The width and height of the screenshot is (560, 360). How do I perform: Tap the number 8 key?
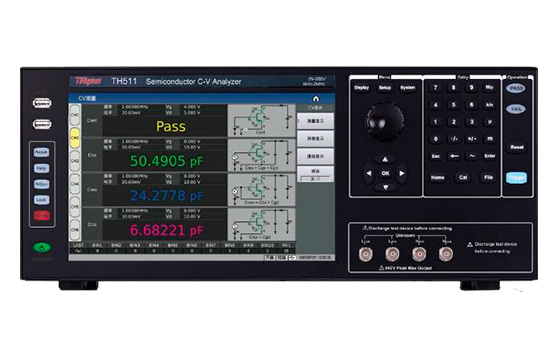pos(454,88)
